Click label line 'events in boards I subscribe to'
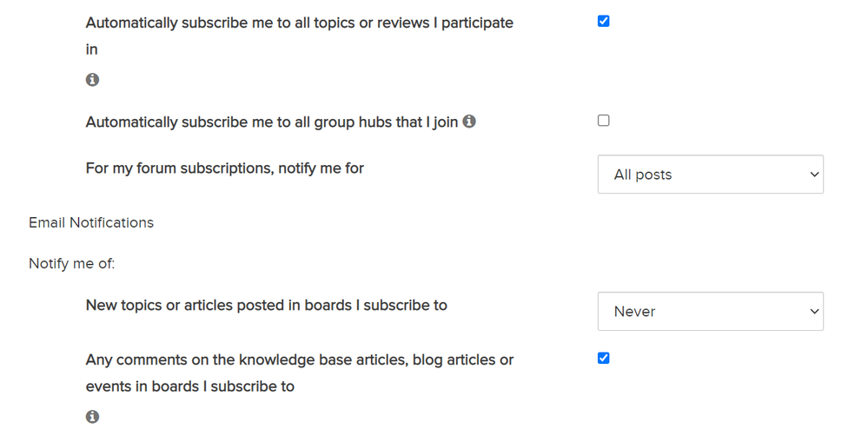This screenshot has width=868, height=429. point(190,386)
